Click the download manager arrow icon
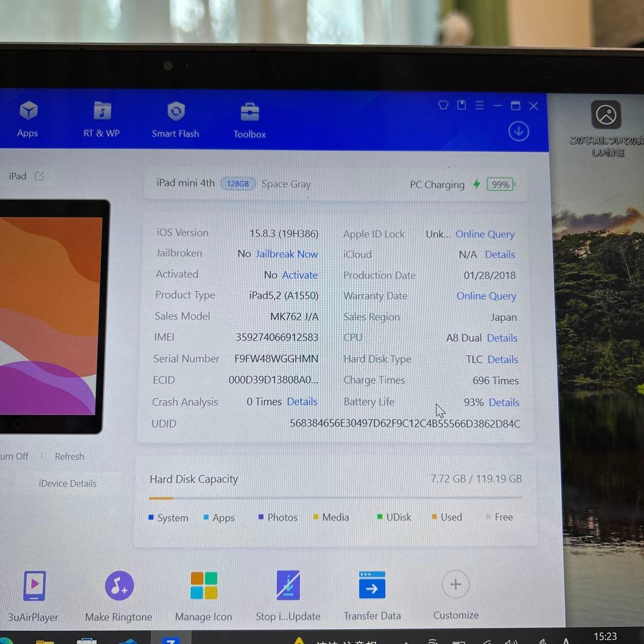Image resolution: width=644 pixels, height=644 pixels. tap(518, 131)
